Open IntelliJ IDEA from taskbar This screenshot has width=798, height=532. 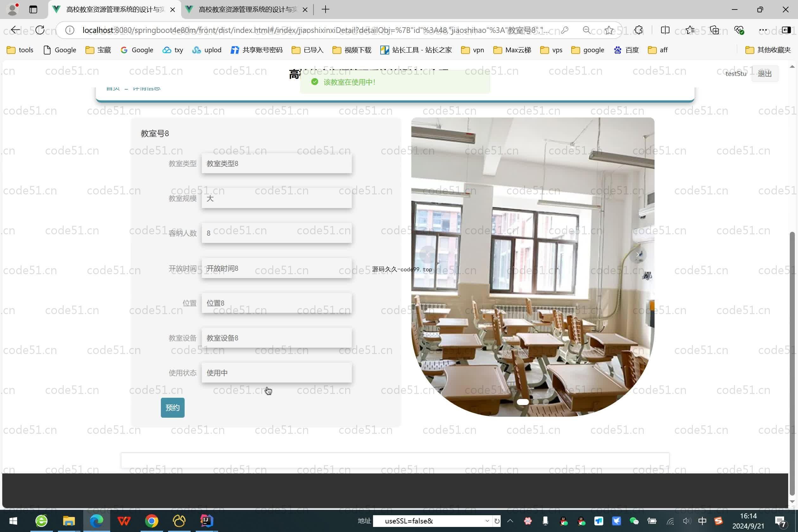206,521
